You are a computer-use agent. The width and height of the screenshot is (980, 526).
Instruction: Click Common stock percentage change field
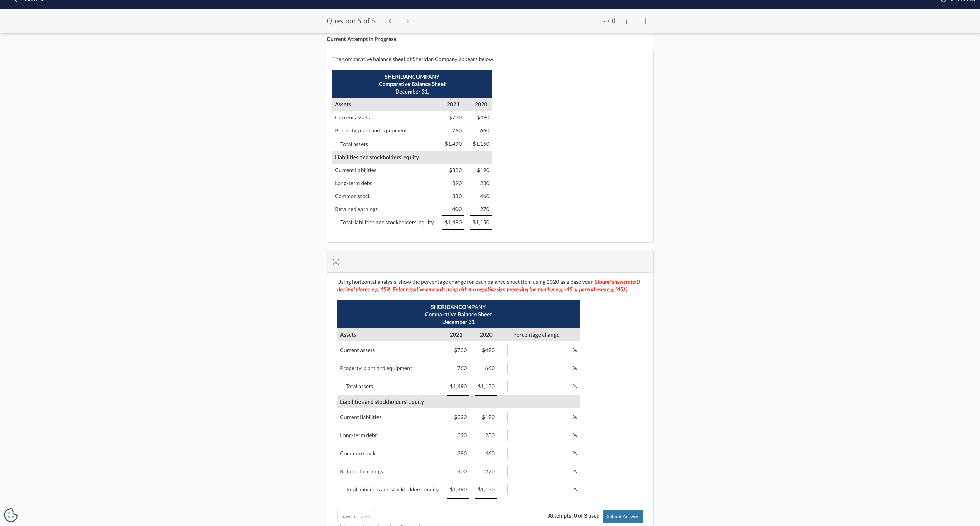(x=536, y=453)
